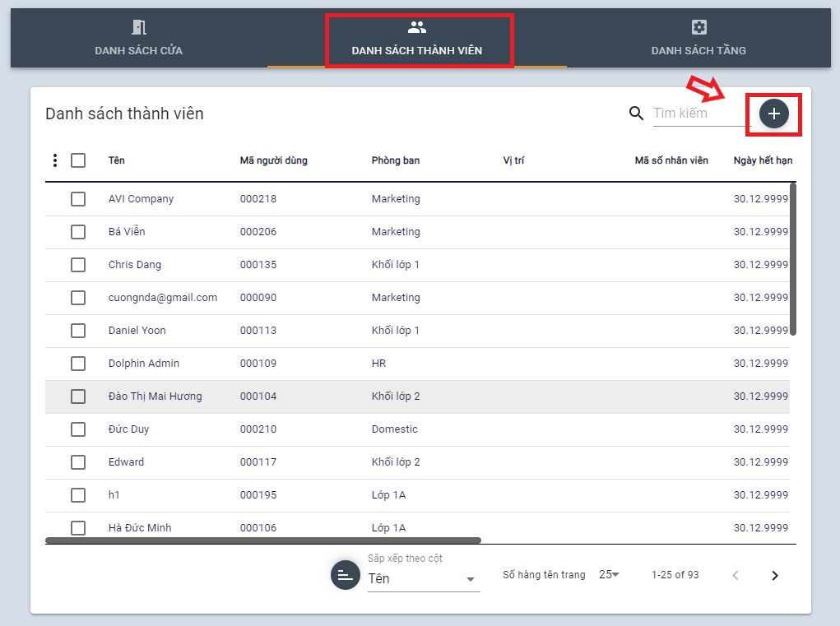
Task: Expand the rows per page 25 dropdown
Action: coord(609,575)
